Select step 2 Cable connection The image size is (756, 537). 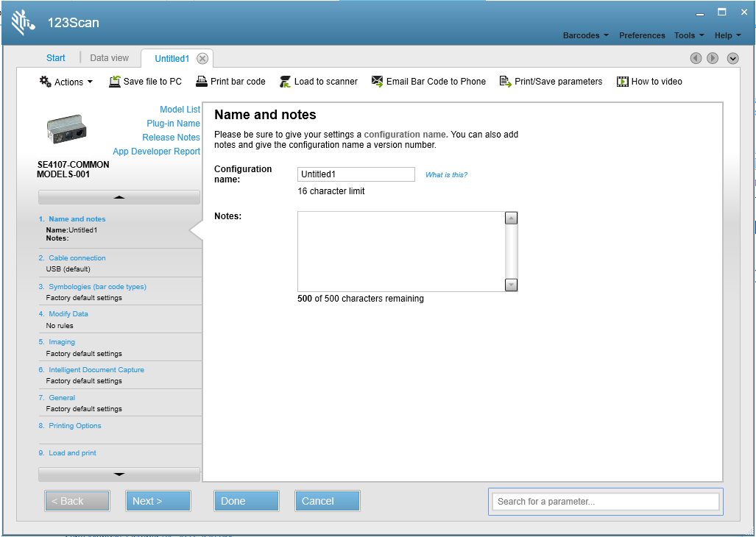[77, 257]
